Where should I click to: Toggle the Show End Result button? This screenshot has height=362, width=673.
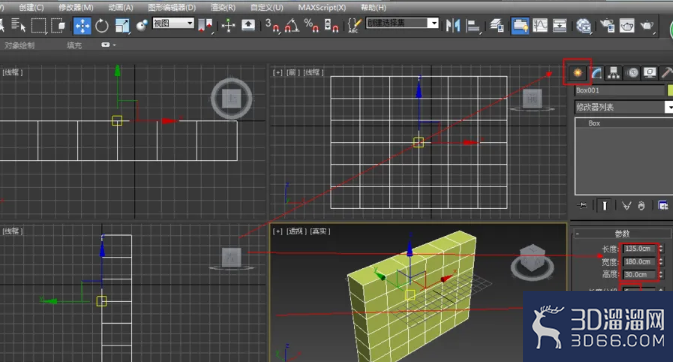[604, 206]
